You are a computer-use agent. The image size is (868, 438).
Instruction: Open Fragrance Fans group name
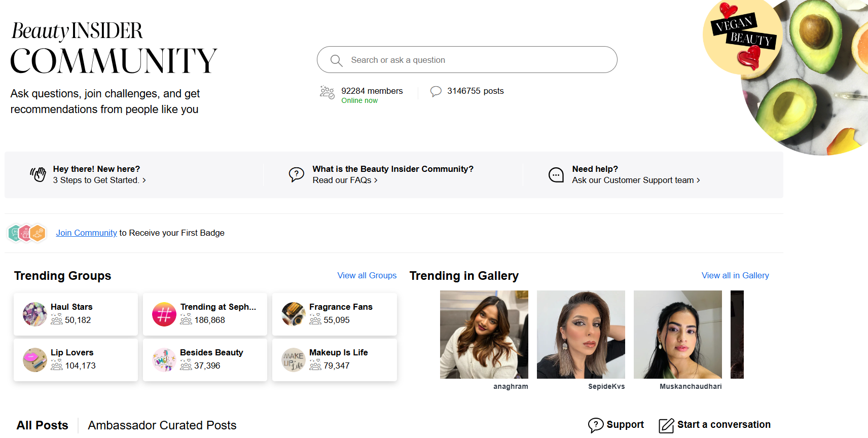pos(341,307)
